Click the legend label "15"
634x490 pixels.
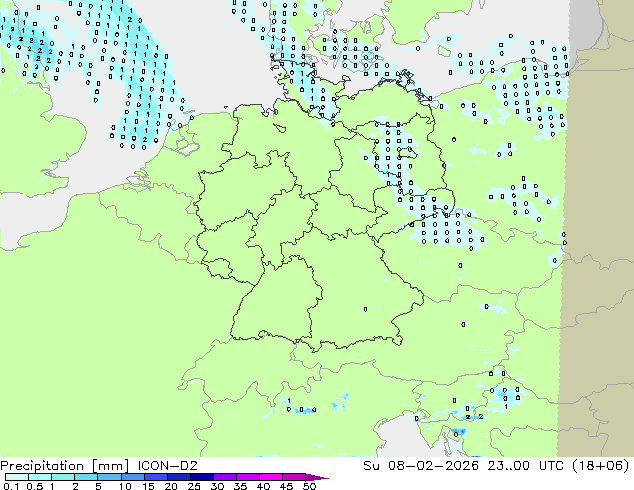click(x=148, y=486)
